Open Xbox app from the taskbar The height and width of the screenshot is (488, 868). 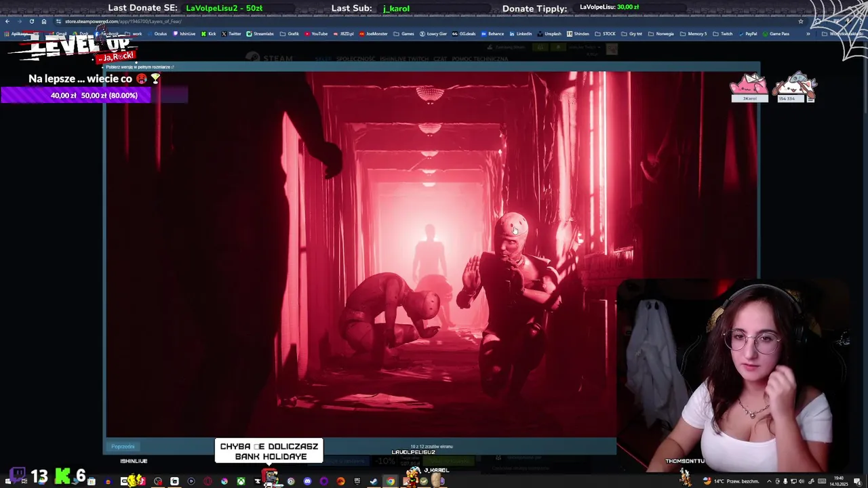click(241, 481)
